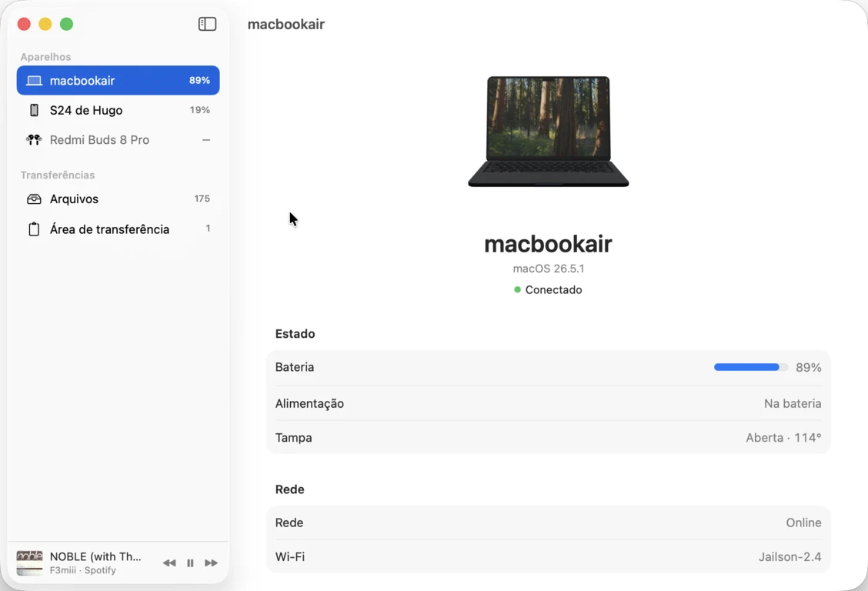Image resolution: width=868 pixels, height=591 pixels.
Task: Select macbookair in the device list
Action: [x=118, y=80]
